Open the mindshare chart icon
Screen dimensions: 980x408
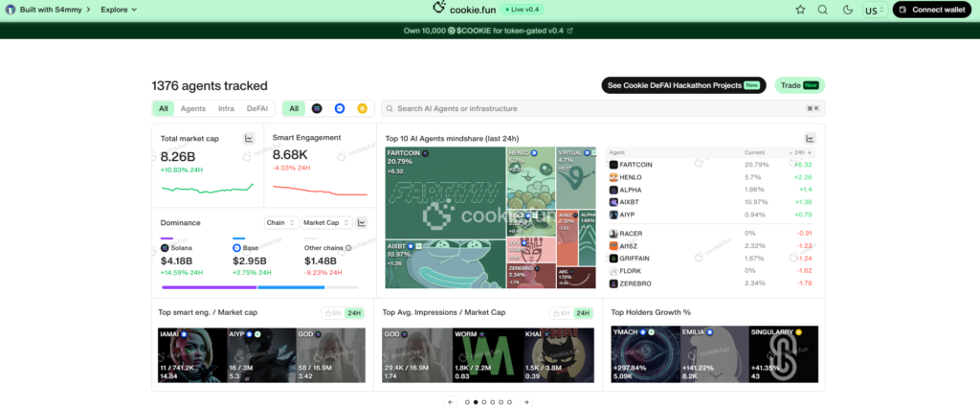pos(810,138)
